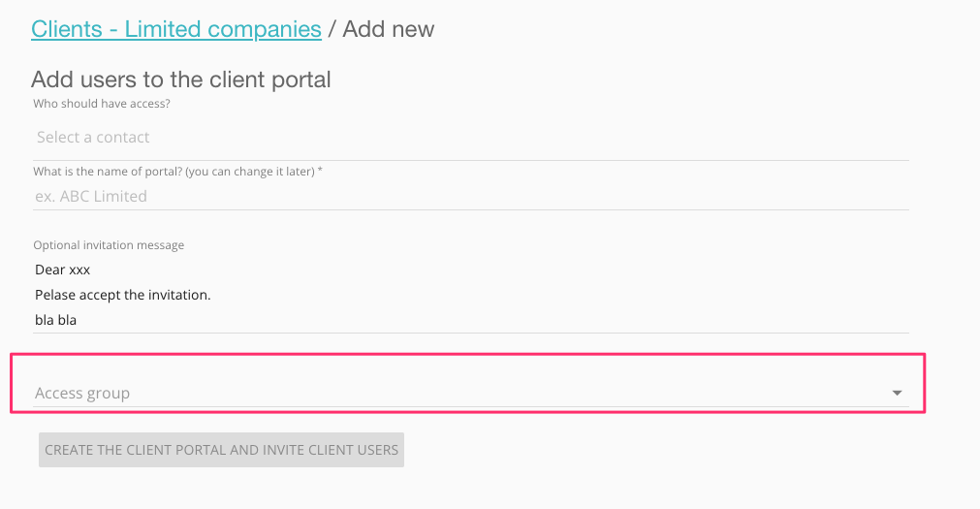Click the word 'xxx' in the invitation message
The height and width of the screenshot is (509, 980).
point(79,270)
